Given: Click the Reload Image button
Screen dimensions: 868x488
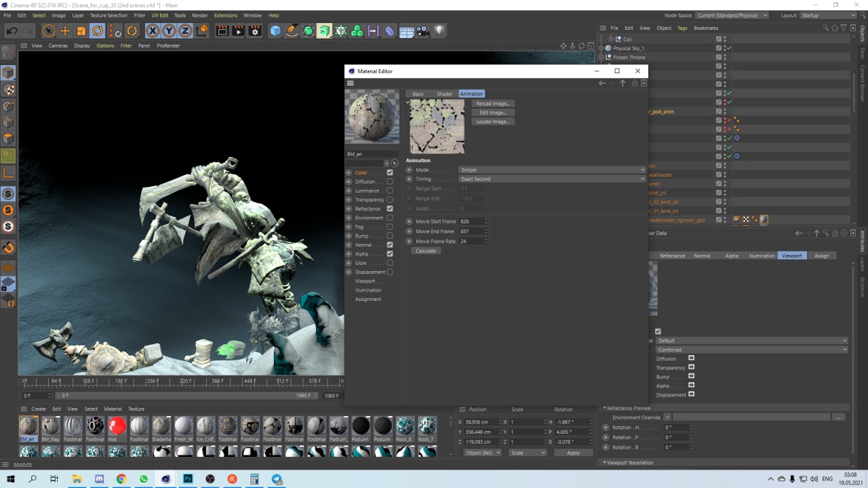Looking at the screenshot, I should (493, 104).
